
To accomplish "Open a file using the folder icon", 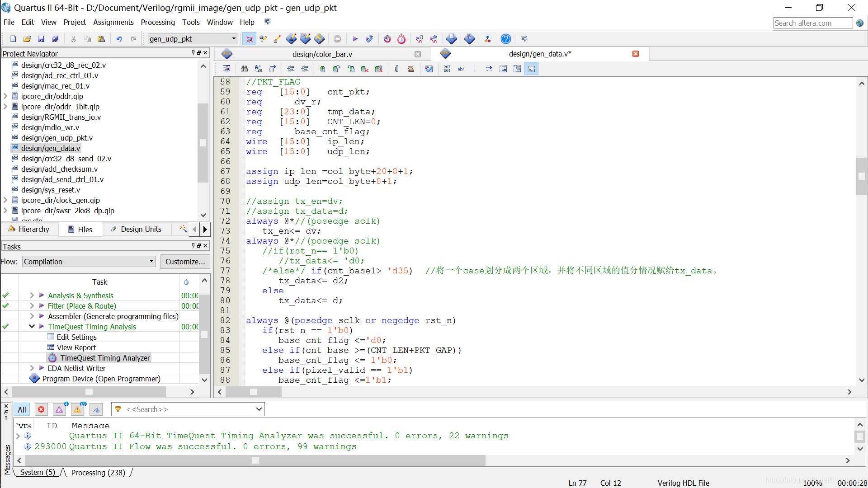I will [27, 39].
